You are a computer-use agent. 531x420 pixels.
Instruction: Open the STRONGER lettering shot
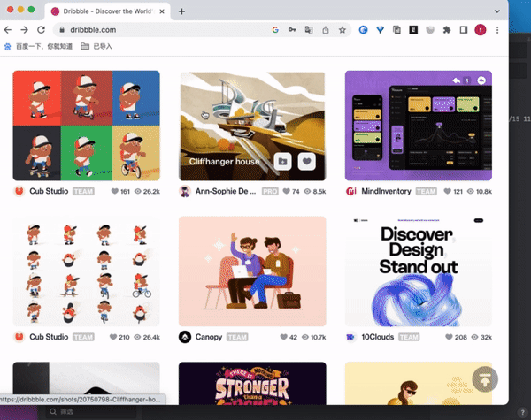tap(252, 384)
